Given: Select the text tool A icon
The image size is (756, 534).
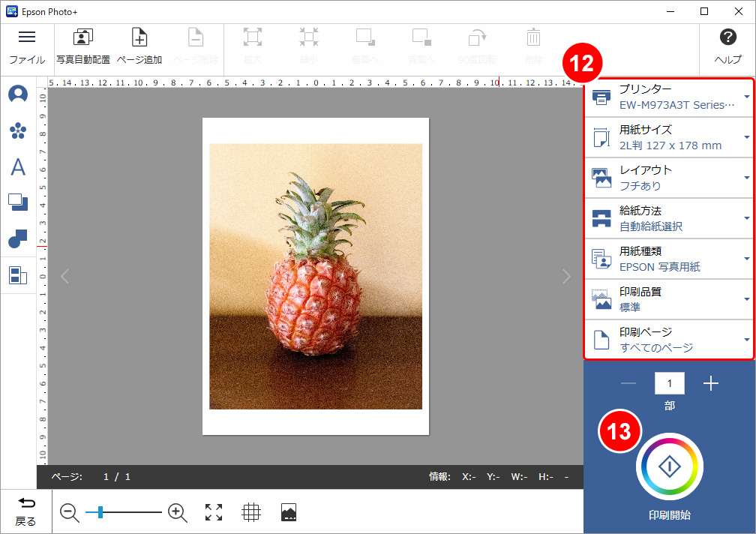Looking at the screenshot, I should 18,166.
